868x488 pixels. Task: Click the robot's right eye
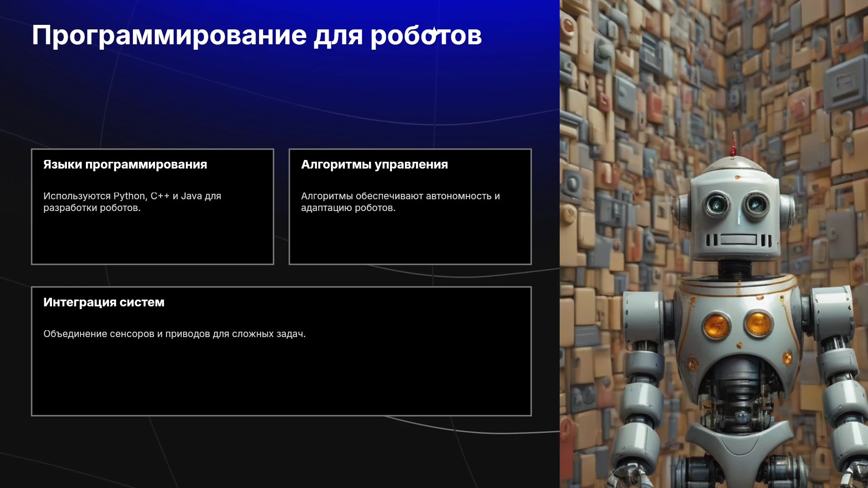pyautogui.click(x=756, y=205)
